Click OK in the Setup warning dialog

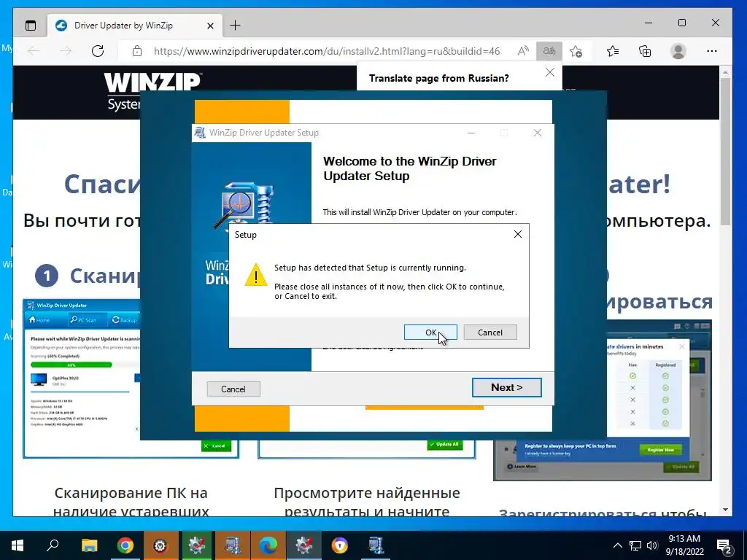430,332
